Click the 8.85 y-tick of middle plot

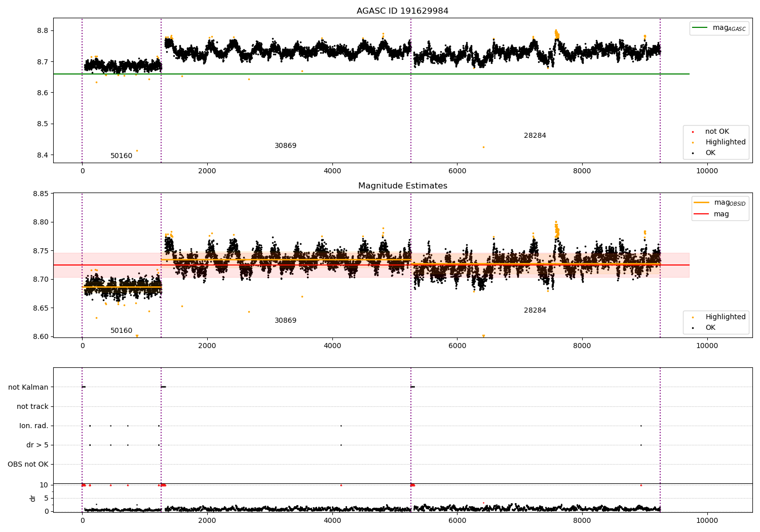(x=41, y=194)
